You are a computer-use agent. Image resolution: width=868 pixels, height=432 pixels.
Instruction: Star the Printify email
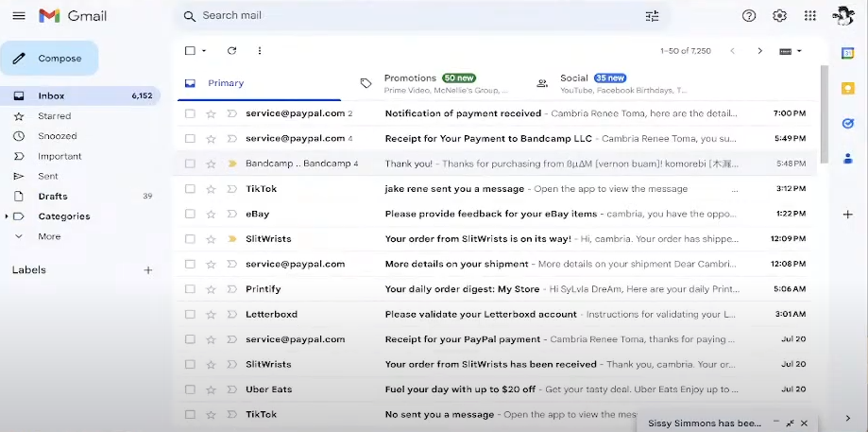click(x=211, y=289)
